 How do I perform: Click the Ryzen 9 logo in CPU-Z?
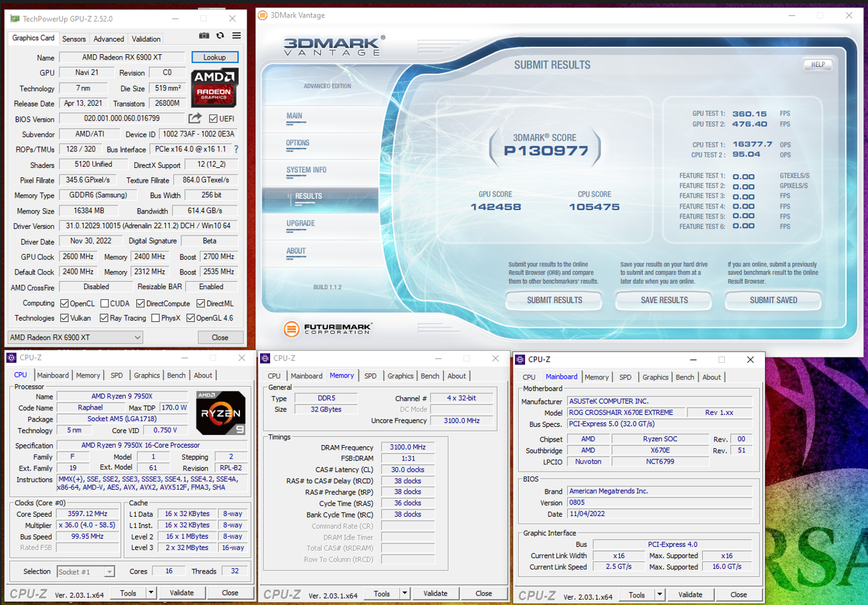(220, 413)
